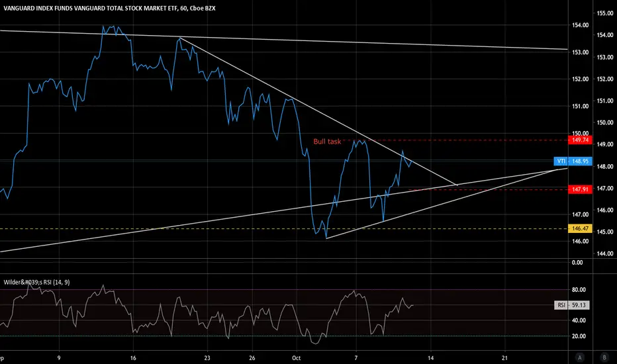The height and width of the screenshot is (364, 617).
Task: Click the "0.00" scale label
Action: pos(577,263)
